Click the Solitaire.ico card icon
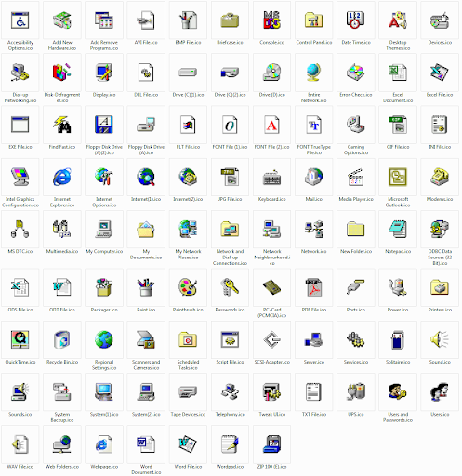Image resolution: width=462 pixels, height=476 pixels. point(398,340)
